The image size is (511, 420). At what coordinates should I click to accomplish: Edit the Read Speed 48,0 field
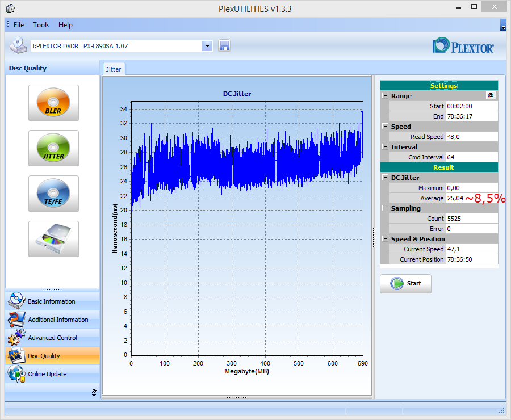(472, 137)
